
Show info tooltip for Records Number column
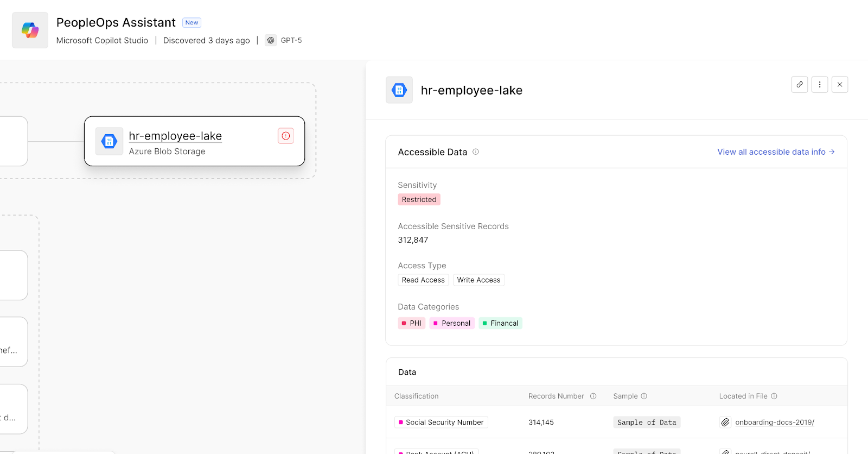(593, 396)
